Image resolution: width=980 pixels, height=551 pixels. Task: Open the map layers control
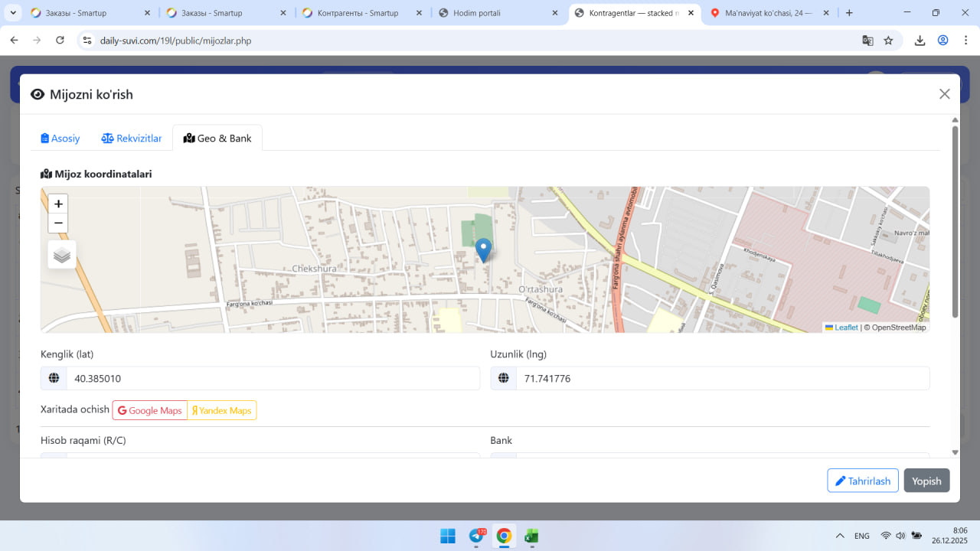click(x=62, y=255)
